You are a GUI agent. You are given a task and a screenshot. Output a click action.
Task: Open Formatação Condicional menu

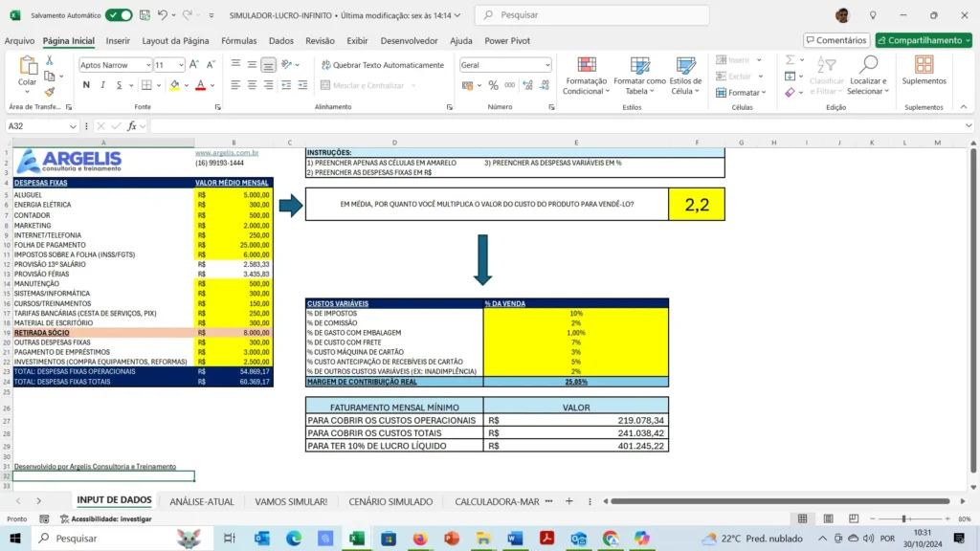586,76
